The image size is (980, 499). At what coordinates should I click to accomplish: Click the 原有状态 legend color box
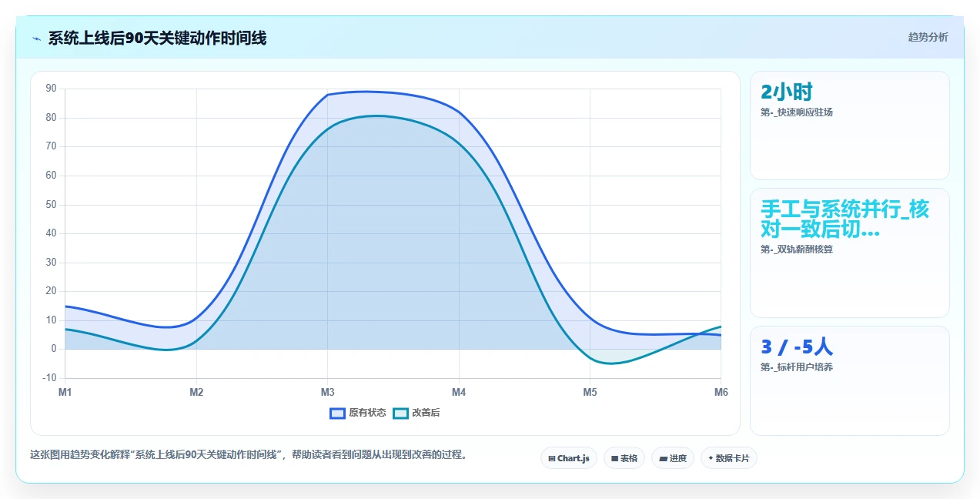point(337,413)
